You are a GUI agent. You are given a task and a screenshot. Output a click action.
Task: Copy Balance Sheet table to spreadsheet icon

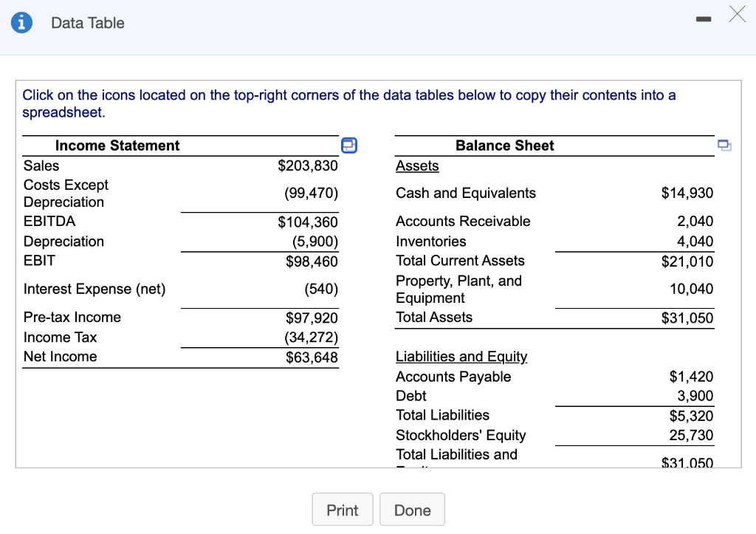click(x=724, y=146)
